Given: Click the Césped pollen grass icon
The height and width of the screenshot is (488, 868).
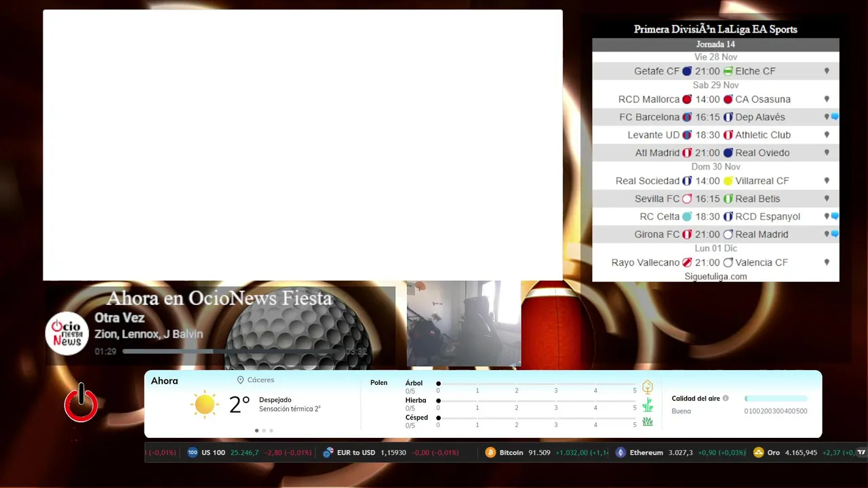Looking at the screenshot, I should [648, 422].
